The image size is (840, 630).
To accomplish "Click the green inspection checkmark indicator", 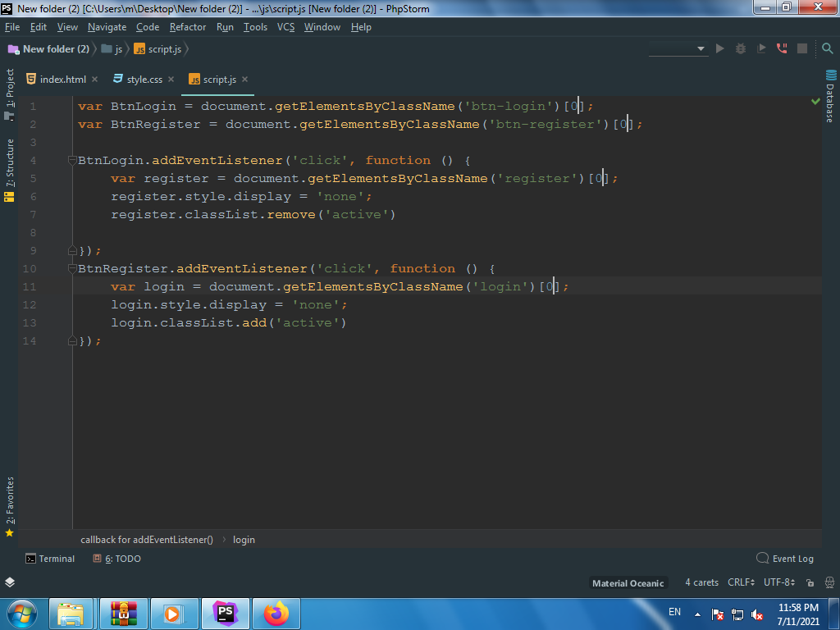I will click(815, 102).
